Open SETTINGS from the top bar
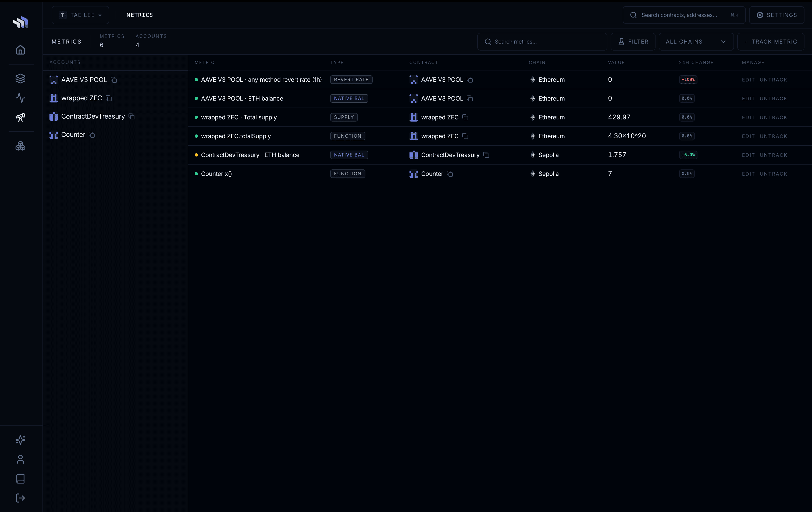 [x=776, y=15]
